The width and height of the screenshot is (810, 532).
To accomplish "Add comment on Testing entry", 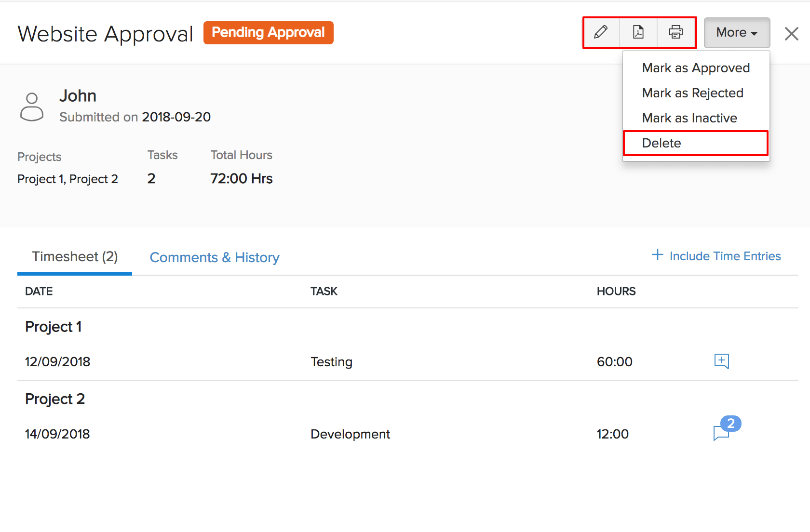I will [721, 361].
